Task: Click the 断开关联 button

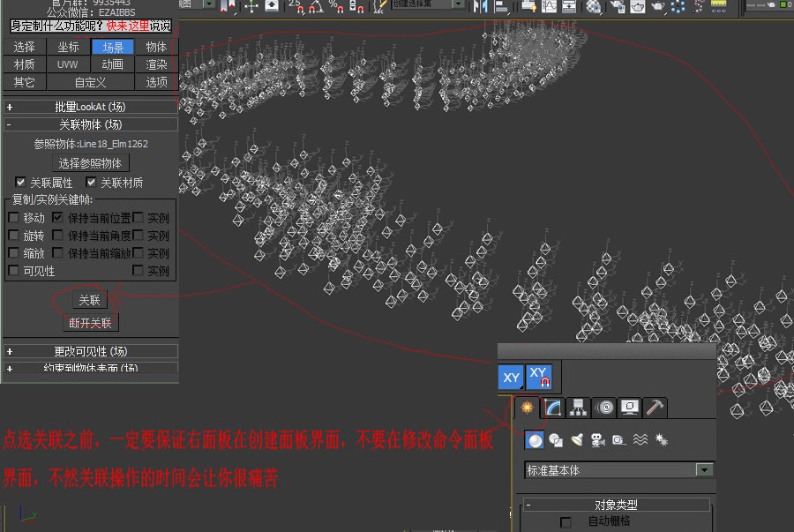Action: tap(91, 323)
